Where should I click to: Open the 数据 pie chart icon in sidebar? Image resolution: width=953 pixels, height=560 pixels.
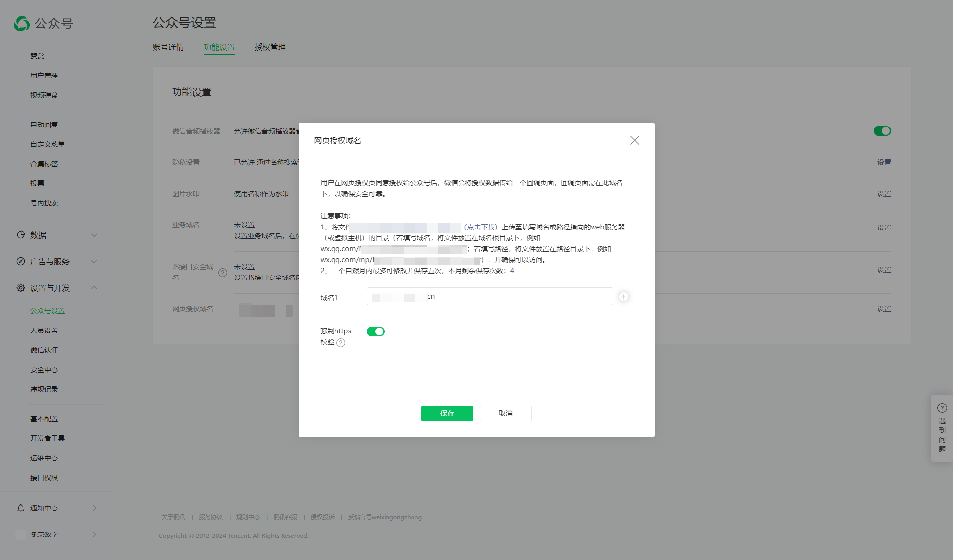pyautogui.click(x=20, y=235)
